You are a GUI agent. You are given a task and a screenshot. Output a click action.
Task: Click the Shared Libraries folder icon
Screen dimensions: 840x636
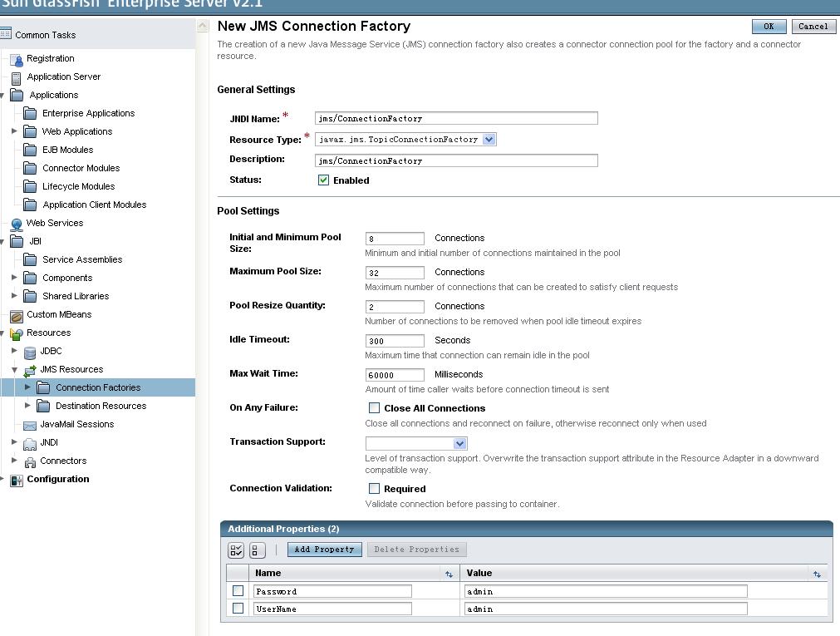point(30,296)
